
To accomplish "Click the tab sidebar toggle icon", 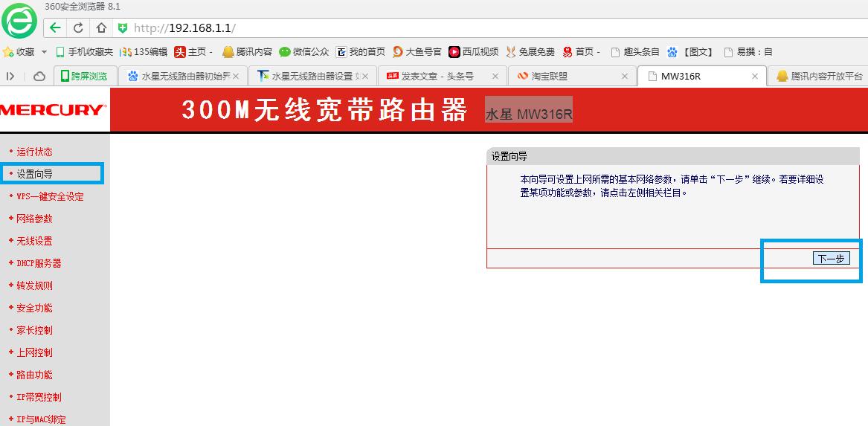I will pos(10,77).
